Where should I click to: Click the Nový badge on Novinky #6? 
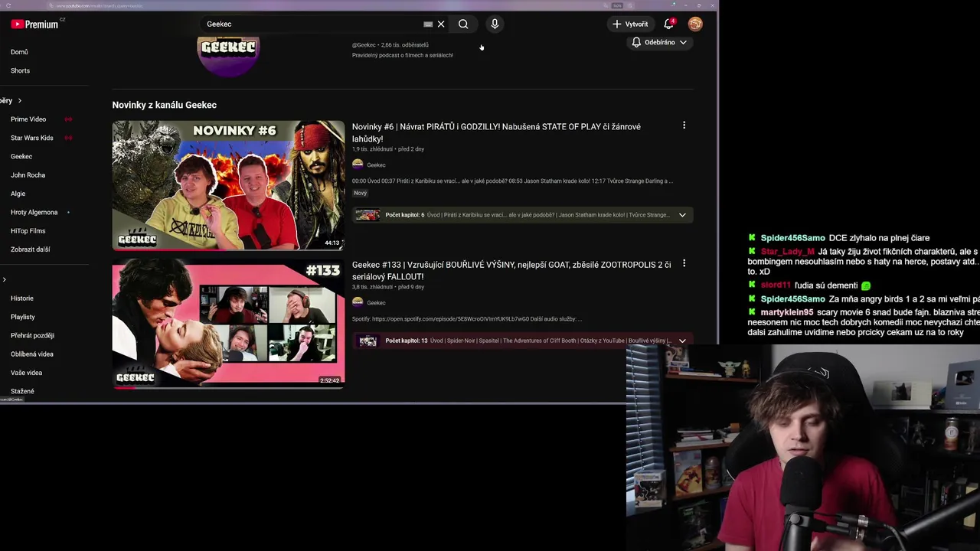(360, 193)
